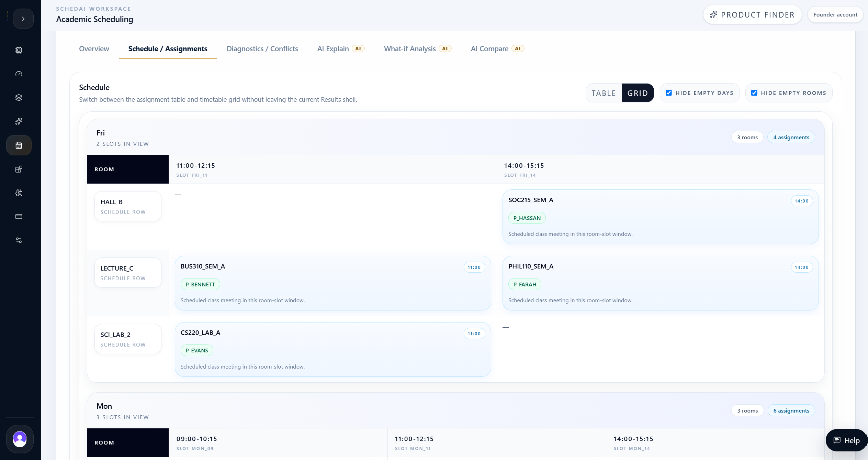Image resolution: width=868 pixels, height=460 pixels.
Task: Click the Mon 09:00-10:15 slot header
Action: click(x=278, y=443)
